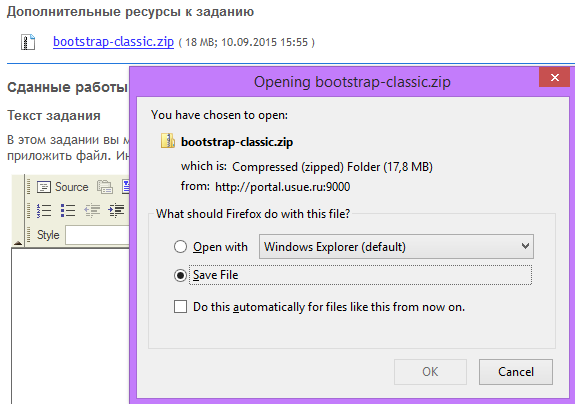
Task: Select the Open with radio button
Action: tap(180, 247)
